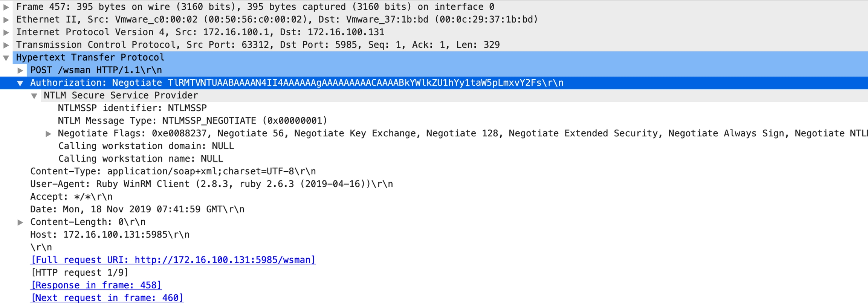Expand Internet Protocol Version 4 row

6,32
